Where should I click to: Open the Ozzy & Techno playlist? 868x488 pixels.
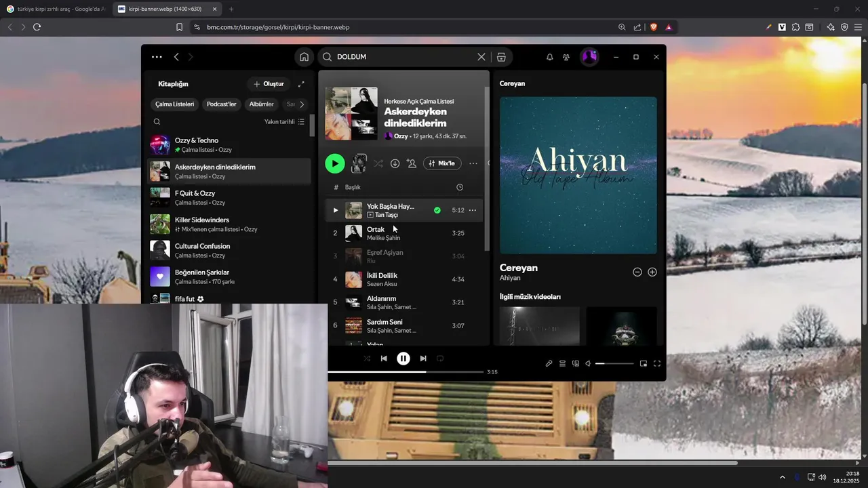[229, 145]
